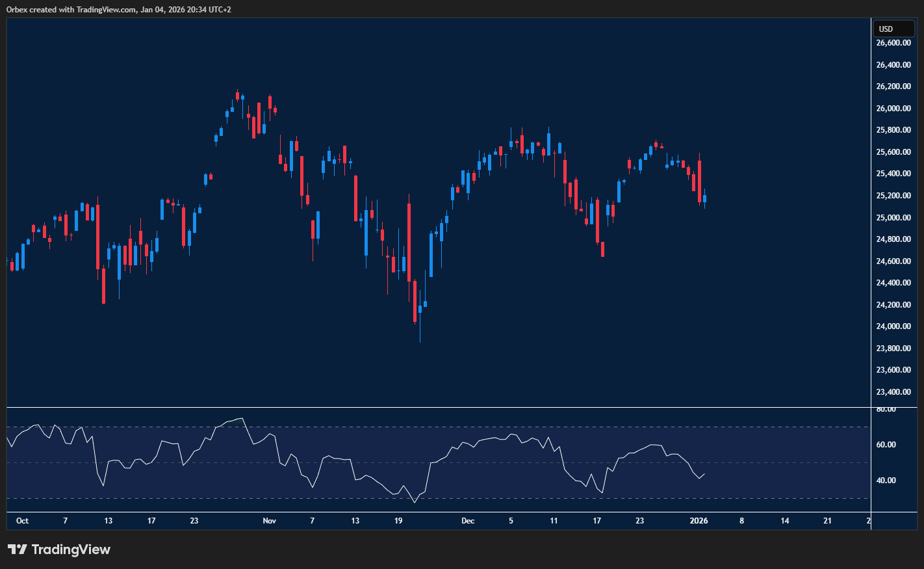Click the Dec label on time axis
The image size is (924, 569).
[x=467, y=521]
